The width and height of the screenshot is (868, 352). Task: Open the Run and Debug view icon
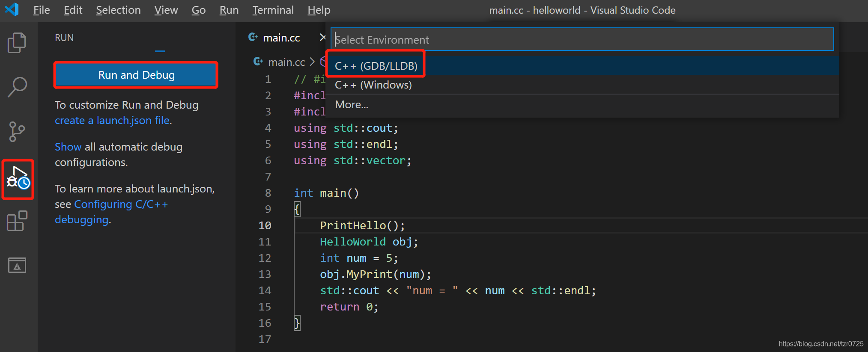tap(18, 178)
